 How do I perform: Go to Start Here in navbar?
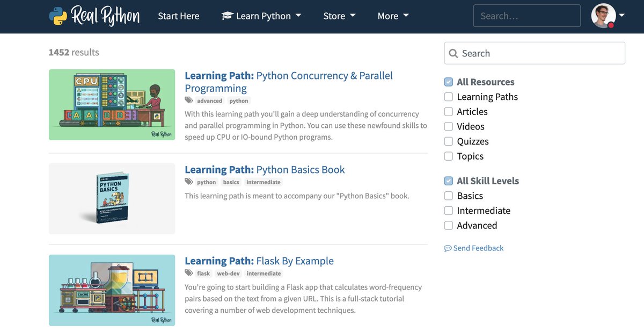point(179,16)
